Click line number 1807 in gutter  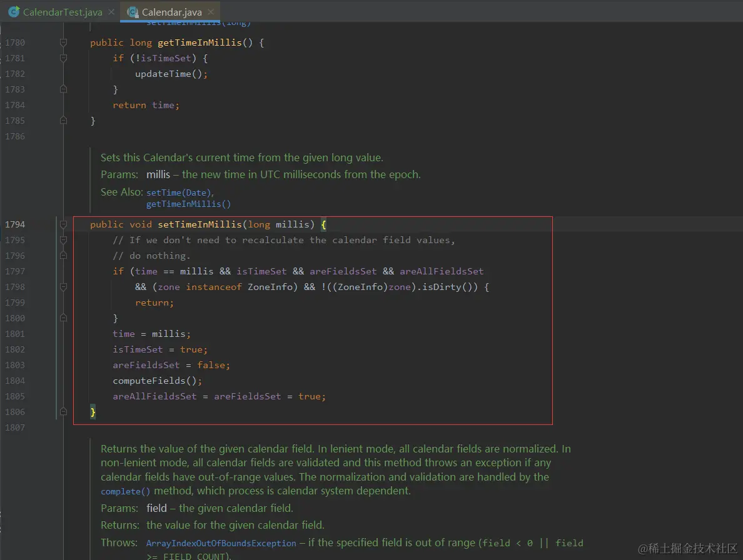15,427
